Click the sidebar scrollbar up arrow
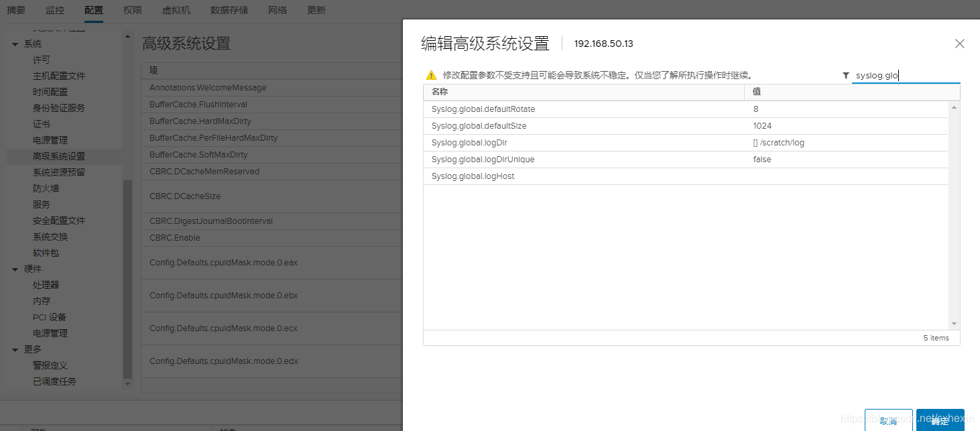 (x=128, y=36)
